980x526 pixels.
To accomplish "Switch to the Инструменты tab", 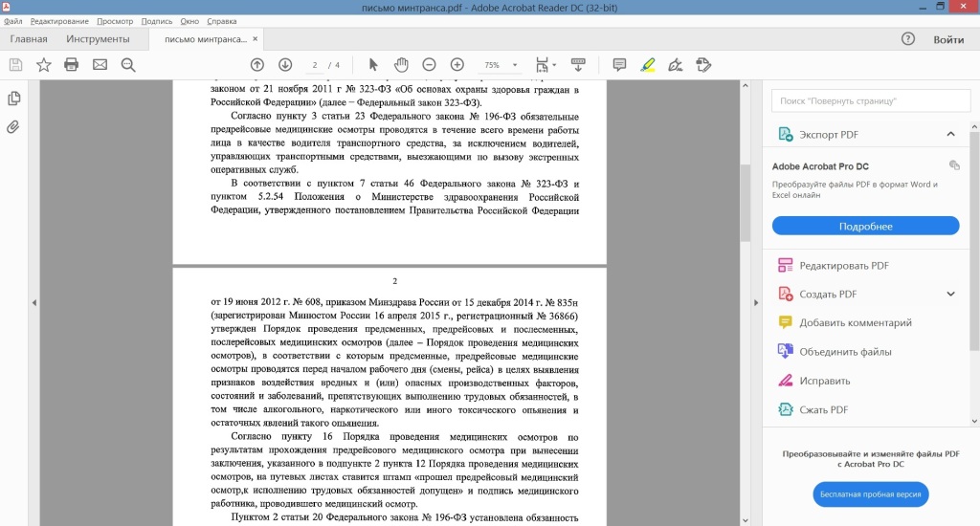I will tap(98, 39).
